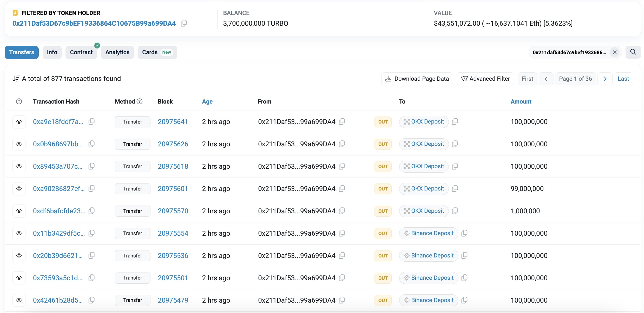Open the Analytics tab

click(117, 52)
